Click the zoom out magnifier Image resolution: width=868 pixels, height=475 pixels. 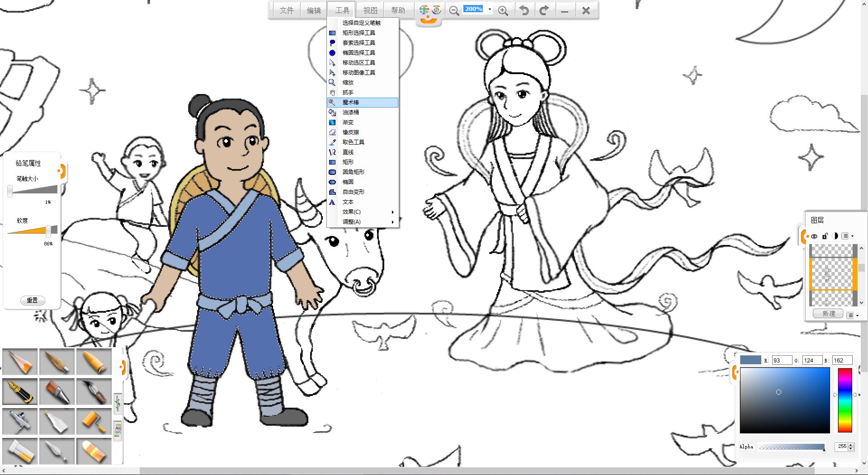(454, 11)
